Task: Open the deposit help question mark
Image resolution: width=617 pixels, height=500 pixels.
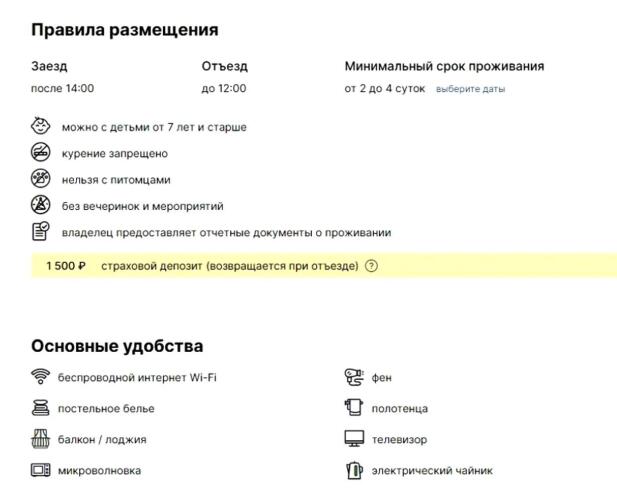Action: click(x=371, y=266)
